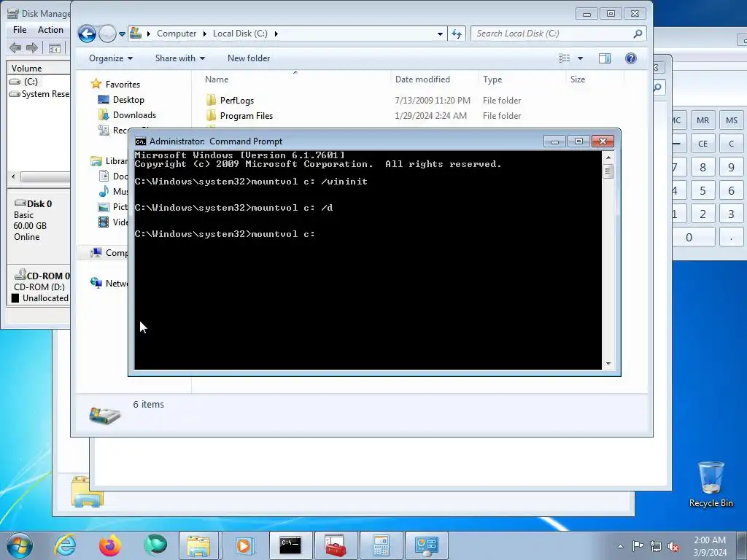Click Explorer's grayed Forward arrow button
The width and height of the screenshot is (747, 560).
pyautogui.click(x=108, y=34)
